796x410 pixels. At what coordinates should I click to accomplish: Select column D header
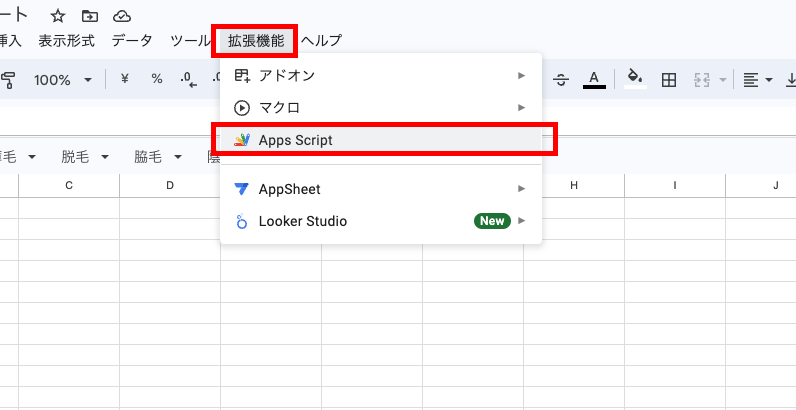(x=170, y=186)
